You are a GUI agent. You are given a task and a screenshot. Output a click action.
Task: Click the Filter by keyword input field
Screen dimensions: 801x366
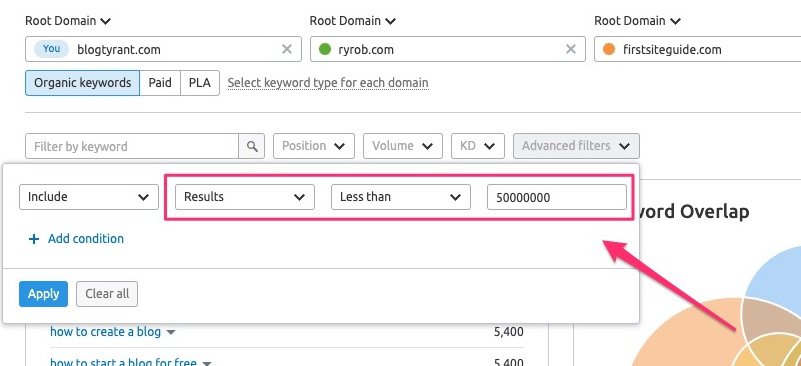tap(132, 146)
